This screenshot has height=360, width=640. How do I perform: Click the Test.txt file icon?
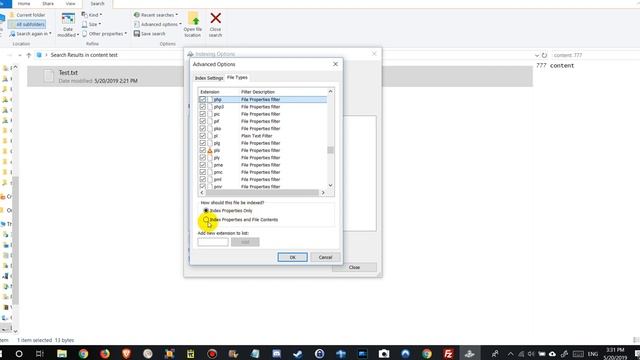[49, 76]
